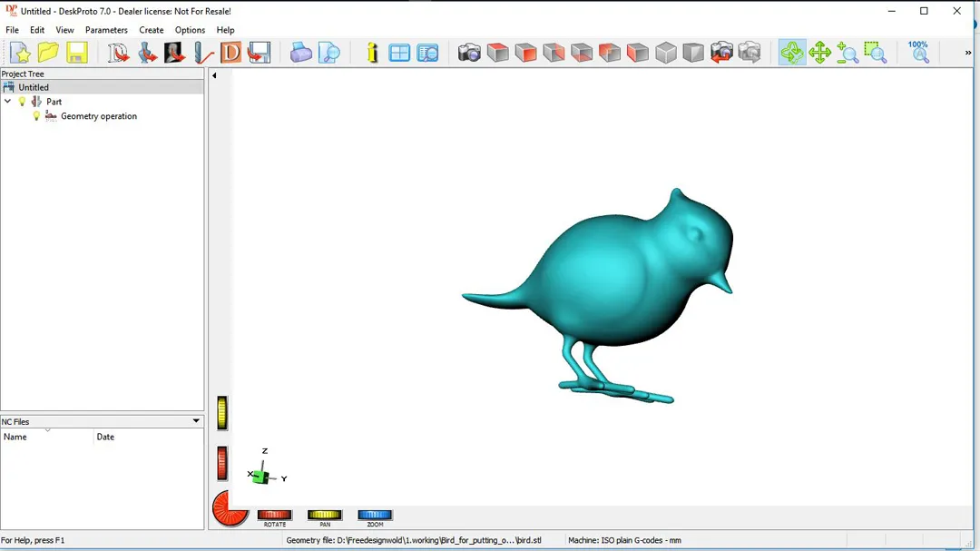
Task: Open the Create menu
Action: [x=152, y=30]
